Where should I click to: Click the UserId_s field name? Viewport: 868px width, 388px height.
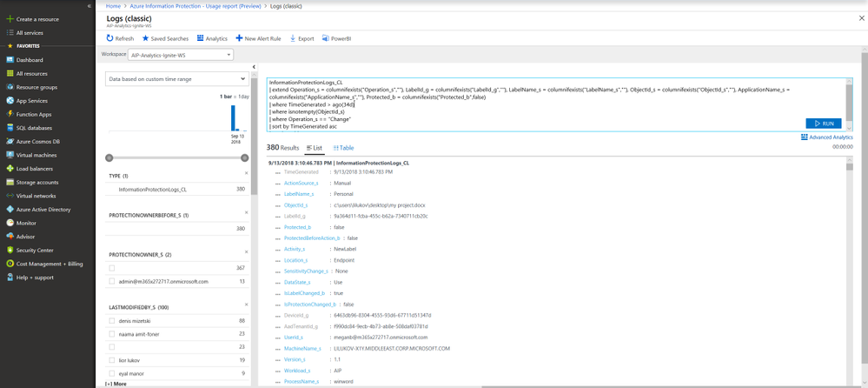(x=294, y=337)
